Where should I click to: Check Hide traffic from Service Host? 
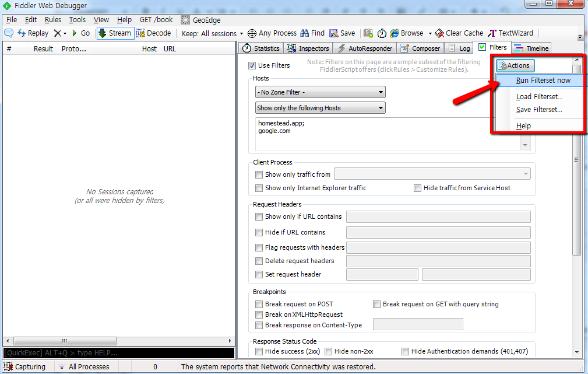[x=417, y=188]
